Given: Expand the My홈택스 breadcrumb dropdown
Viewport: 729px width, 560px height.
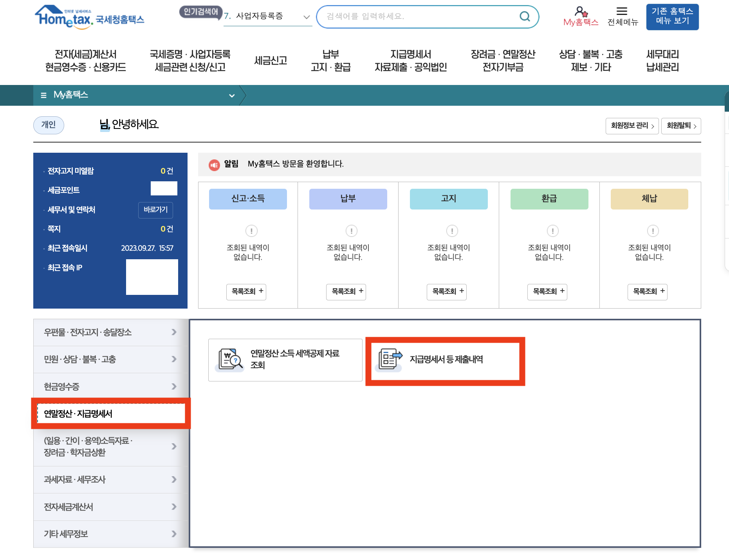Looking at the screenshot, I should 232,96.
